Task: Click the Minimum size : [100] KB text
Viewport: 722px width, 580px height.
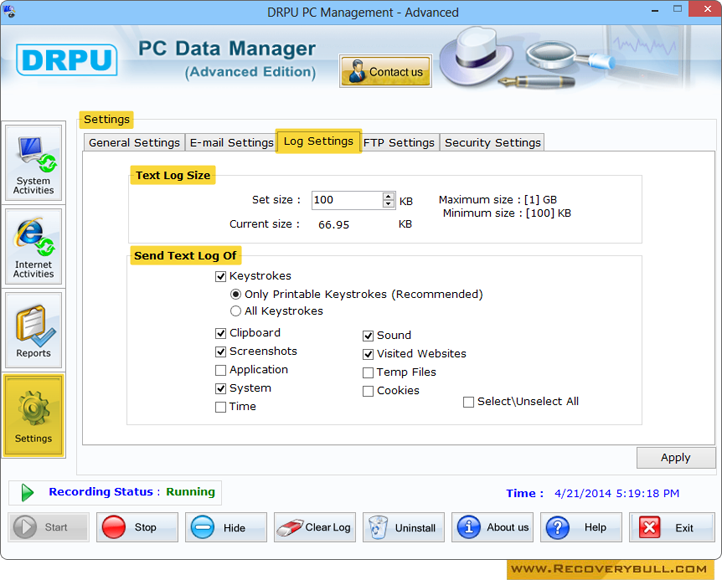Action: pos(507,213)
